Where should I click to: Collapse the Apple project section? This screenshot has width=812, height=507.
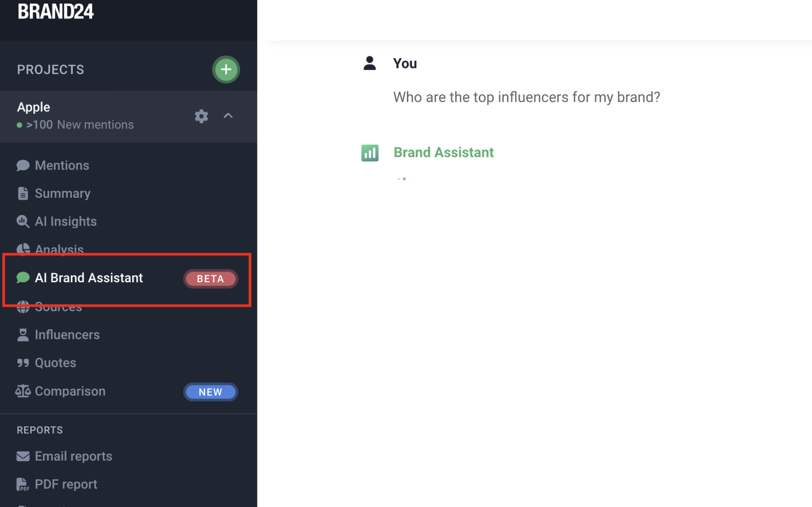tap(228, 116)
